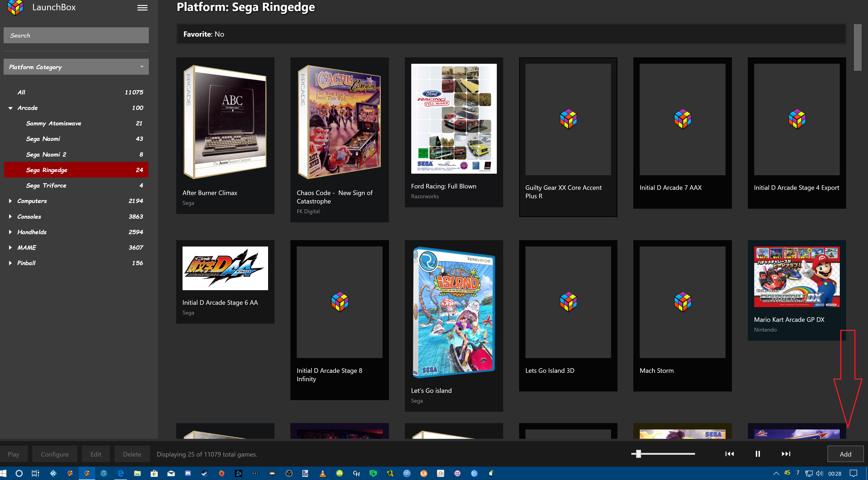Open Task View on the taskbar

tap(35, 473)
